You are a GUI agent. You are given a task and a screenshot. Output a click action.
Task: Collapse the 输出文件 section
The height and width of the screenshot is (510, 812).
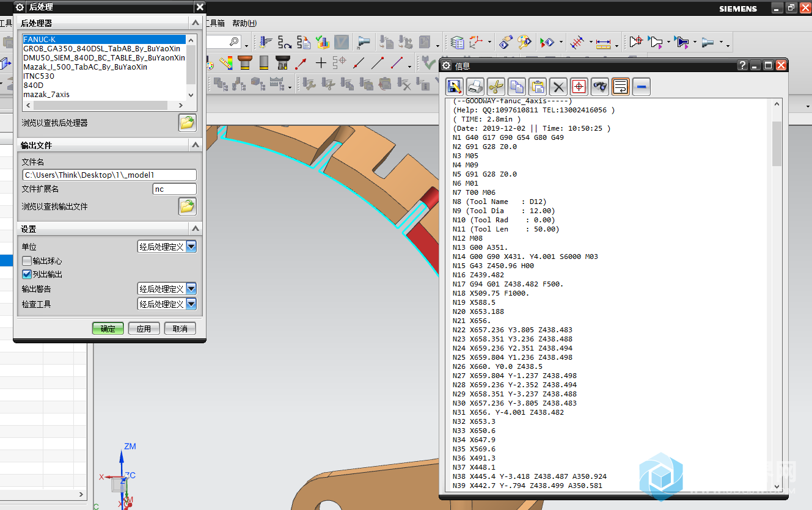point(196,145)
